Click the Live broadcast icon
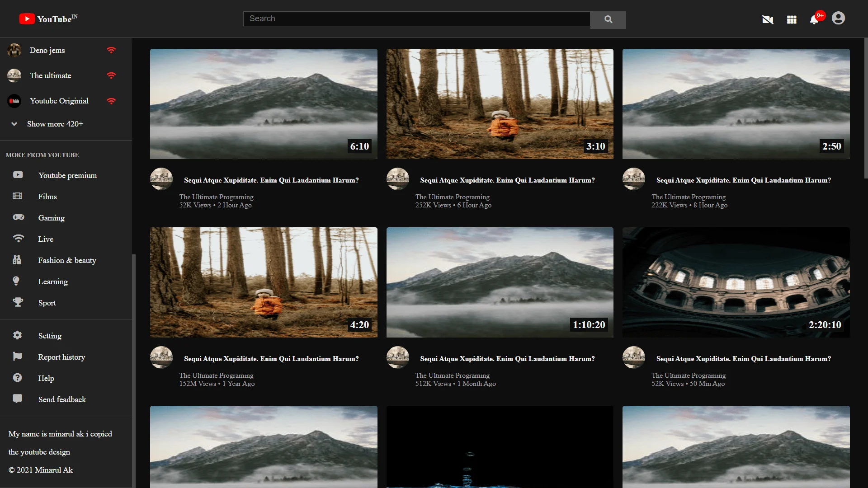The width and height of the screenshot is (868, 488). (18, 238)
